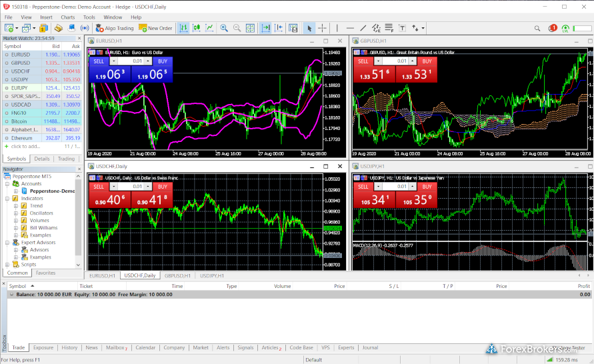
Task: Decrease volume on EURUSD one-click panel
Action: [x=113, y=61]
